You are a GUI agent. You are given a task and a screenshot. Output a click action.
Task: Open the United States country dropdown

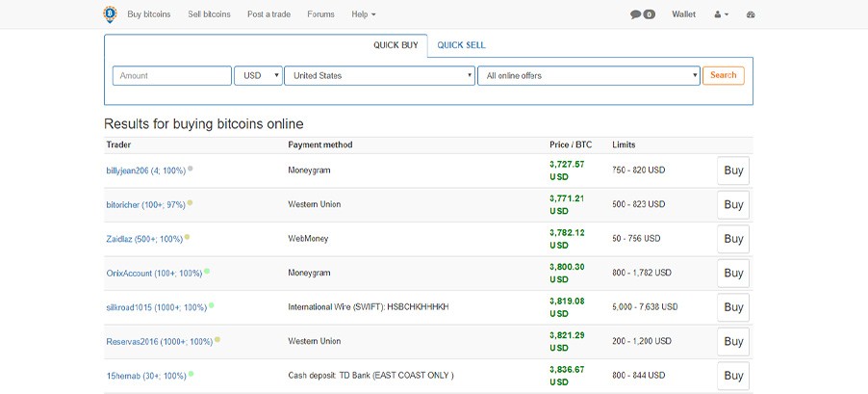(x=380, y=76)
